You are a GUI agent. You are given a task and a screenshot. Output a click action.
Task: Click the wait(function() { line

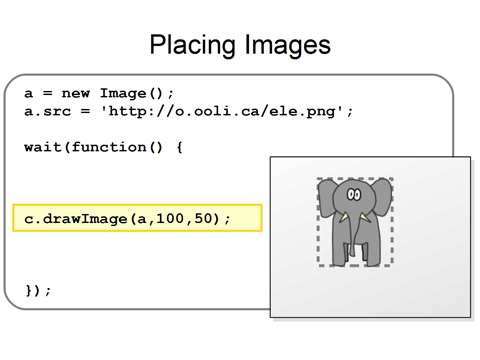(103, 147)
